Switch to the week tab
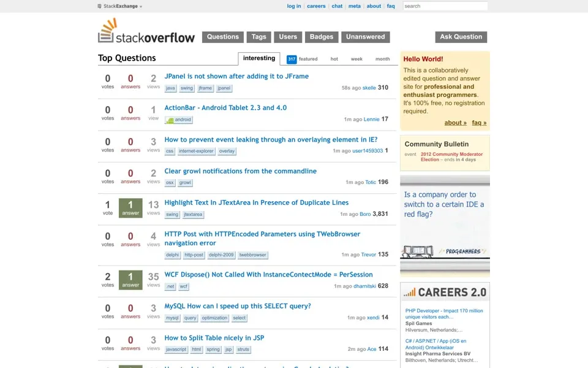The width and height of the screenshot is (588, 368). pos(356,59)
